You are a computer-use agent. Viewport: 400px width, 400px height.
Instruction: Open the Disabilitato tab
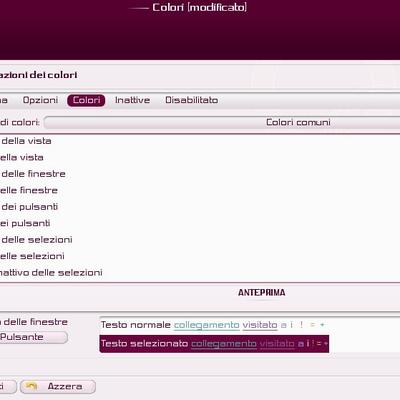pos(192,100)
